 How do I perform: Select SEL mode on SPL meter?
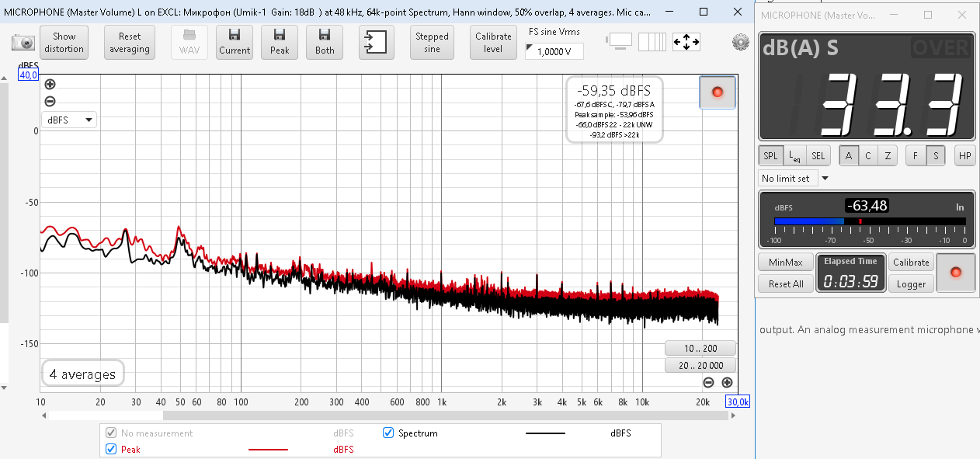(818, 155)
